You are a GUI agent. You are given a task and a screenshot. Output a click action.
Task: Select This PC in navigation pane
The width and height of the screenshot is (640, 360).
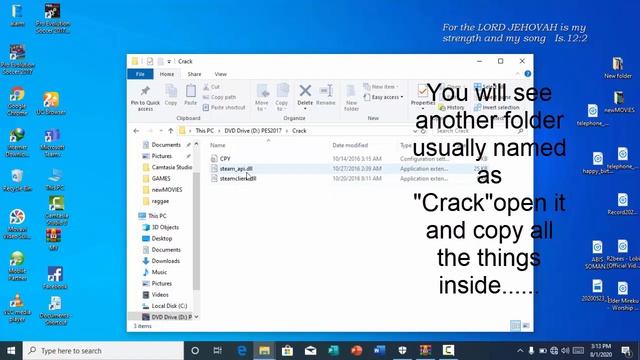point(157,216)
